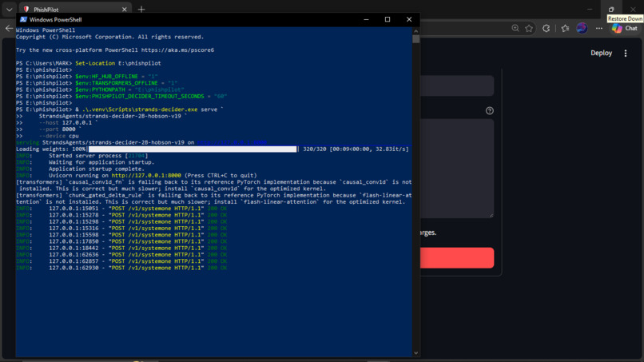The width and height of the screenshot is (644, 362).
Task: Open the browser tab search chevron
Action: pyautogui.click(x=9, y=9)
